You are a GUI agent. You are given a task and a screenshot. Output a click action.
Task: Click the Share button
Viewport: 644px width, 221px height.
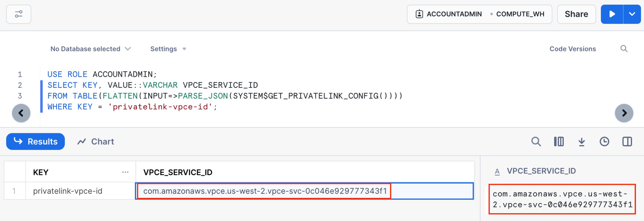pyautogui.click(x=576, y=14)
